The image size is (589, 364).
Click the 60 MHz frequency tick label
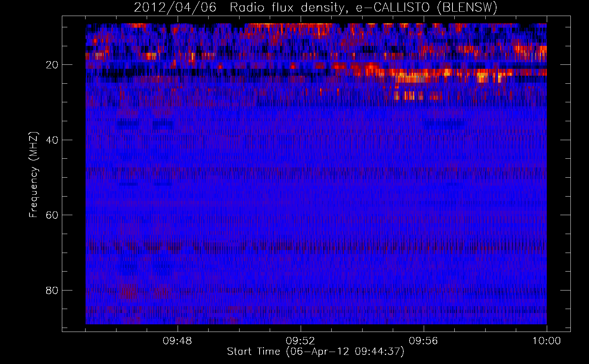52,215
